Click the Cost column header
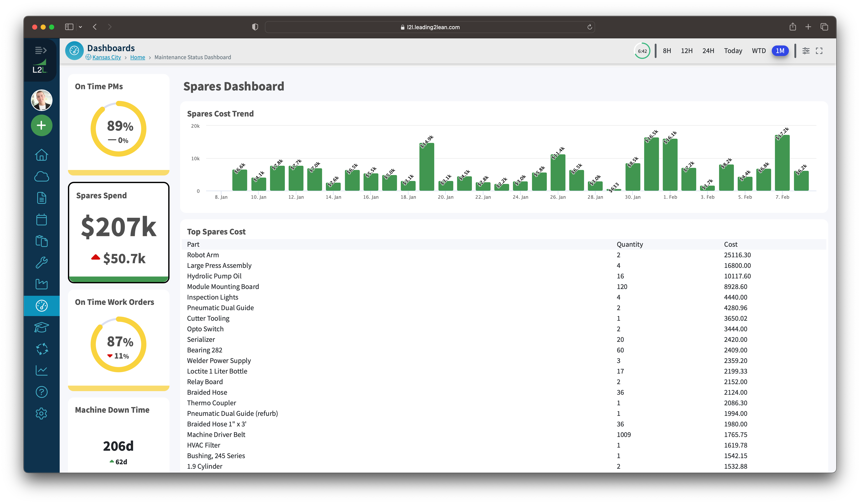The image size is (860, 504). [x=731, y=244]
